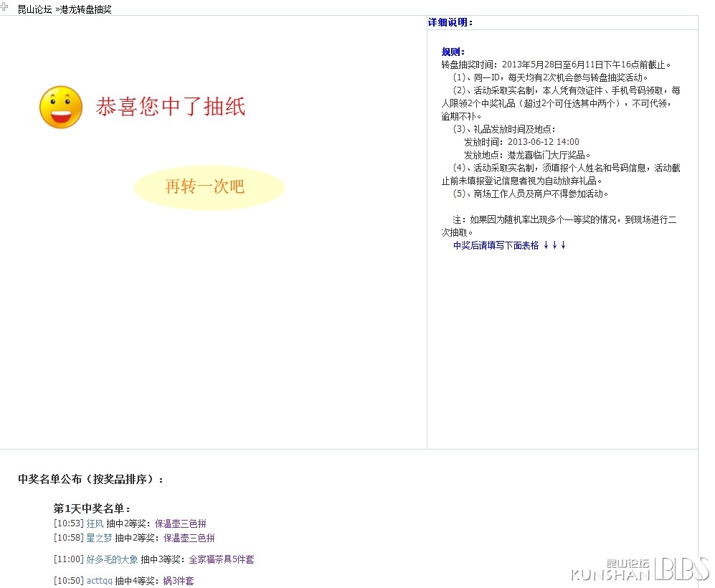
Task: Click the 同一ID每天均有2次机会 rule line
Action: click(550, 77)
